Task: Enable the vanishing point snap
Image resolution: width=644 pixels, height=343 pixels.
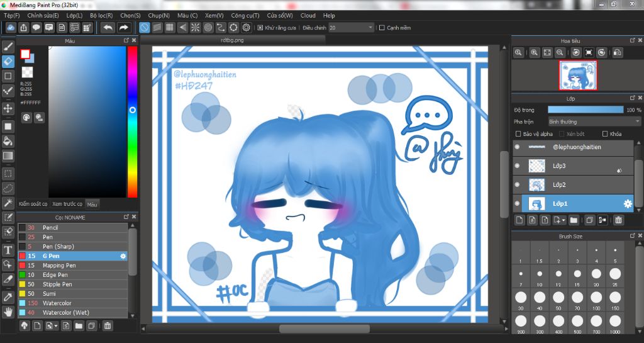Action: tap(183, 28)
